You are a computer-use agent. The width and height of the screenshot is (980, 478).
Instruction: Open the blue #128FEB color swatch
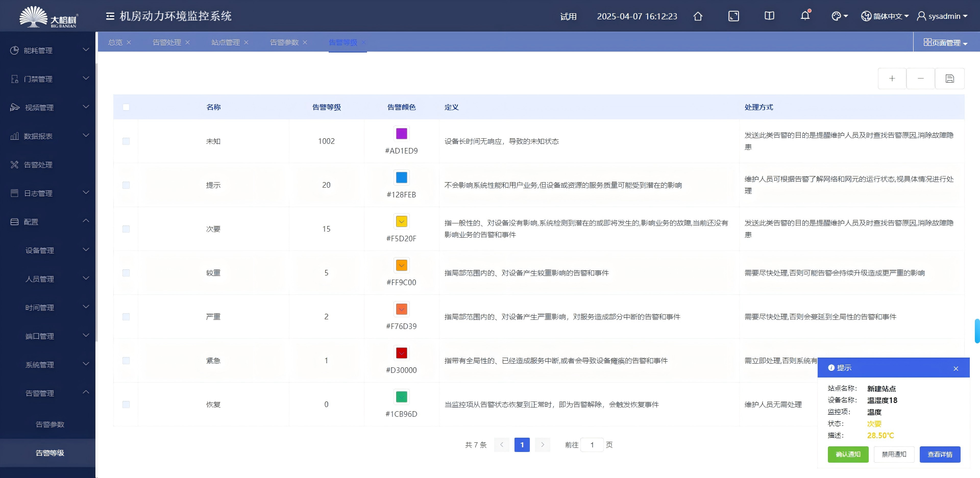click(402, 178)
